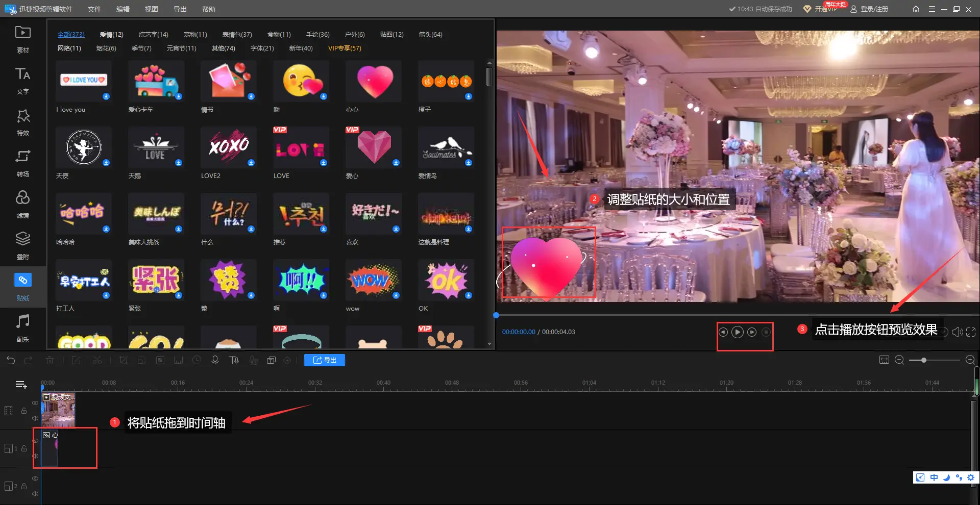
Task: Click the undo arrow in timeline toolbar
Action: point(11,360)
